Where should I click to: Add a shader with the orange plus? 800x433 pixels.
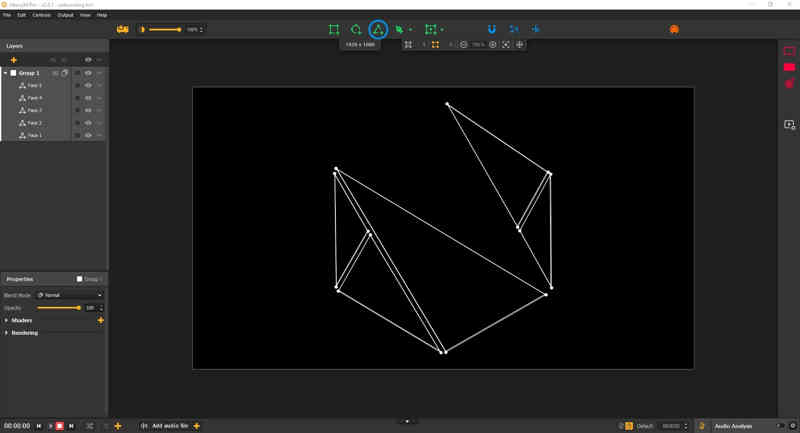tap(101, 320)
